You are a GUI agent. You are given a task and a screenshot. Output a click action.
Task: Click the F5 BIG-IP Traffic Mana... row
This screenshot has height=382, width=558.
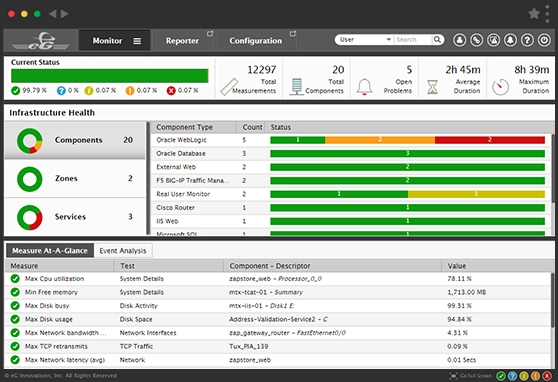(x=351, y=180)
